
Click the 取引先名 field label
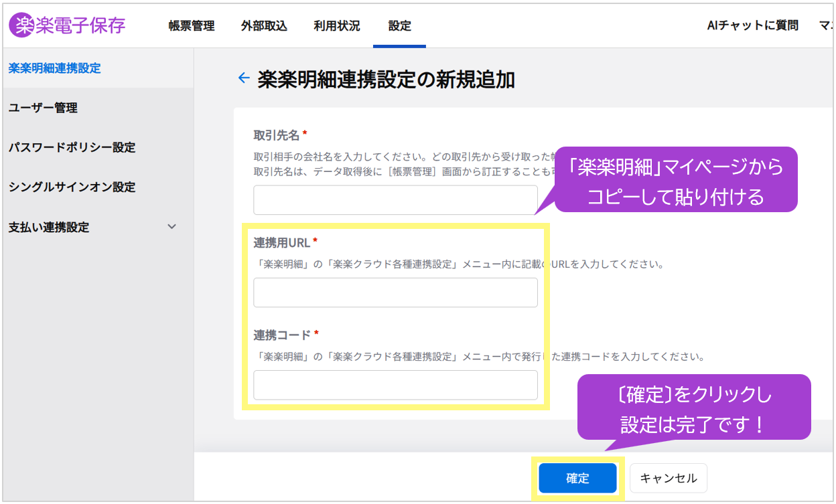click(277, 135)
